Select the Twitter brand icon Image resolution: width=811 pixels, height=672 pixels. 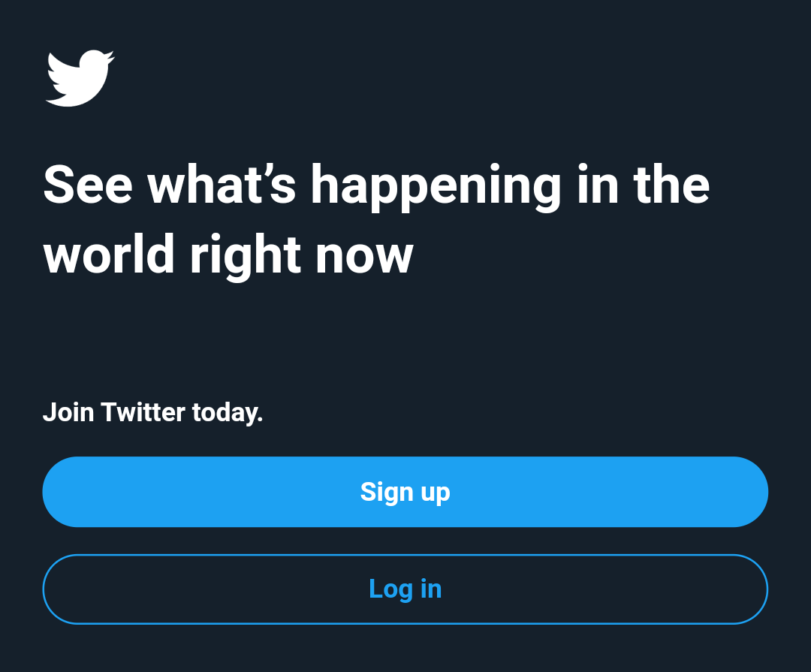[80, 78]
